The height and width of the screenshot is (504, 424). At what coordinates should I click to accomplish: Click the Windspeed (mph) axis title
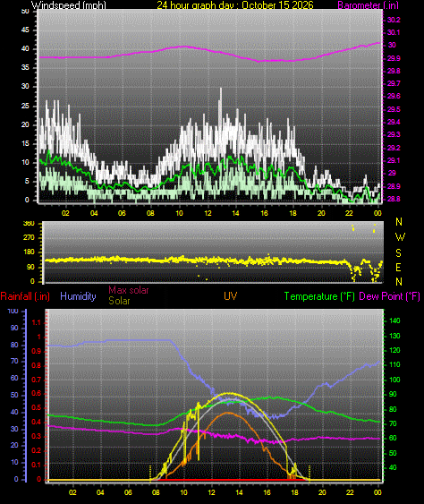[x=68, y=5]
